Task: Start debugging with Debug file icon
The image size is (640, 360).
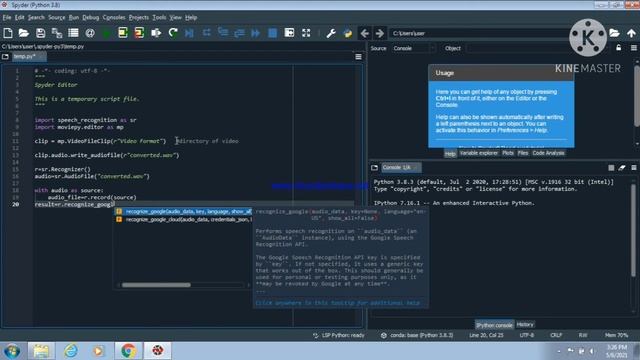Action: (189, 33)
